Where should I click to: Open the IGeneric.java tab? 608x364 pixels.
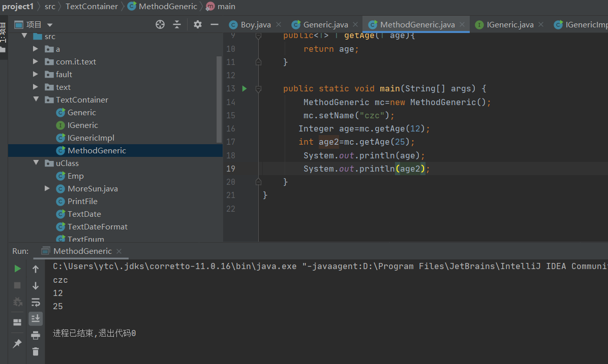pyautogui.click(x=510, y=25)
